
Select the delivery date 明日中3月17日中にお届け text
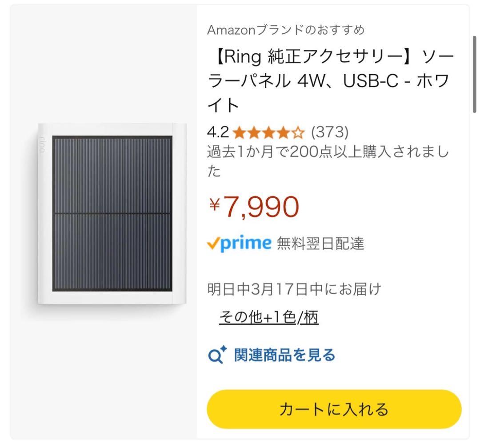click(294, 288)
